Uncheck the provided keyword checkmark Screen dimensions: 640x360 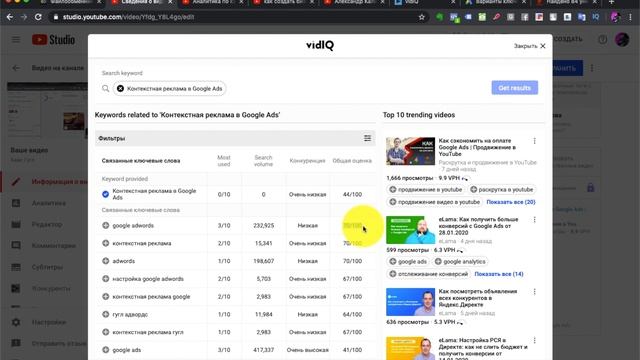click(x=105, y=194)
